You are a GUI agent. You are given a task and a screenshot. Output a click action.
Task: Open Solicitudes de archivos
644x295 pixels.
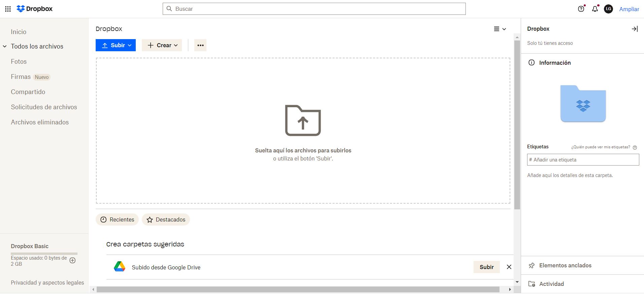pos(44,107)
